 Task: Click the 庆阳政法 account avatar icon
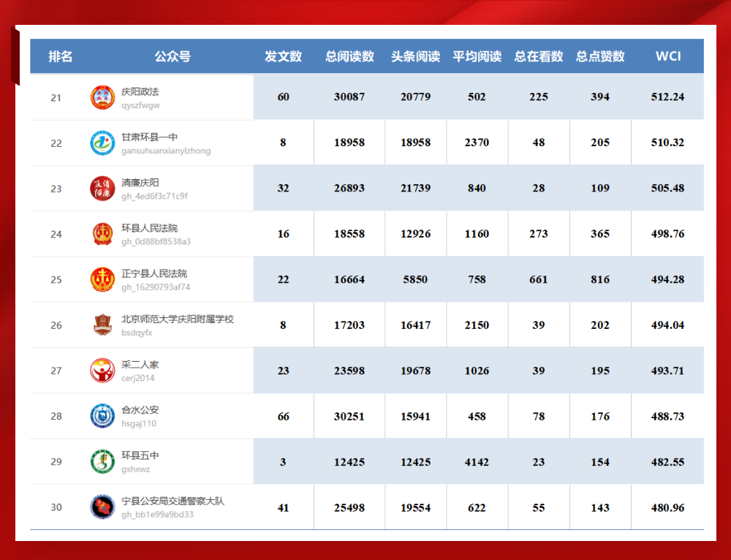tap(102, 97)
